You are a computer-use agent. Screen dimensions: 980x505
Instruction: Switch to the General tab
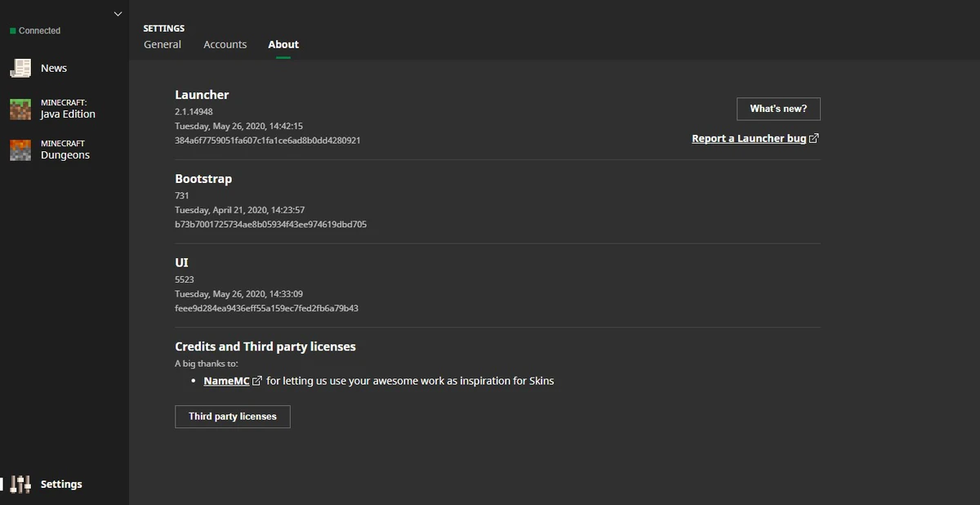point(162,44)
